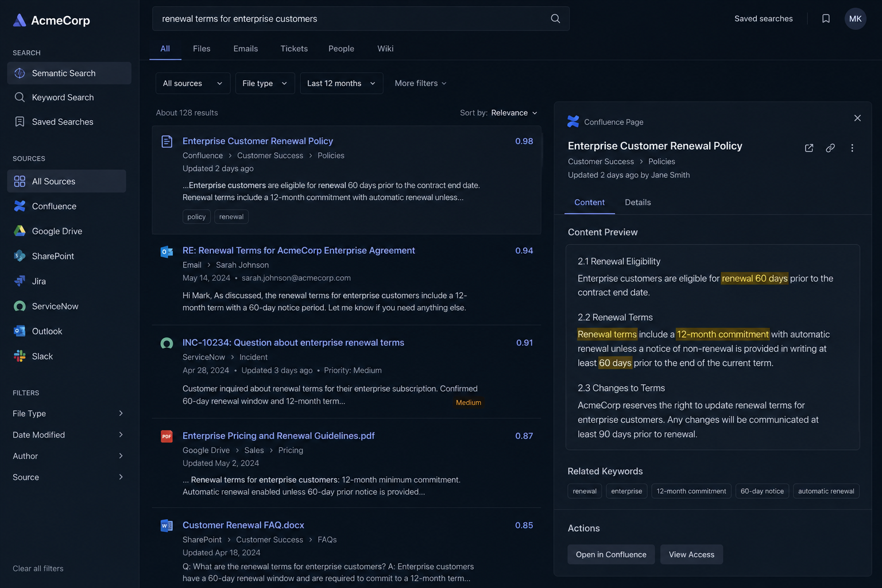Click the AcmeCorp logo icon

click(x=20, y=21)
